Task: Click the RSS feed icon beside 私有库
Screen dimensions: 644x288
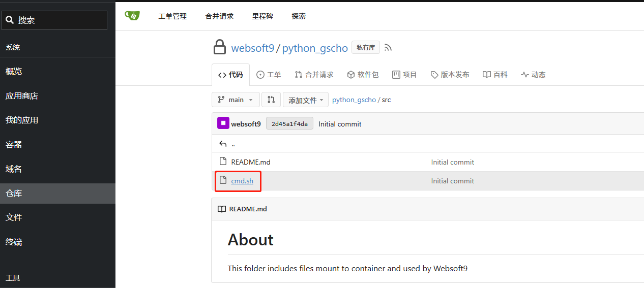Action: 388,48
